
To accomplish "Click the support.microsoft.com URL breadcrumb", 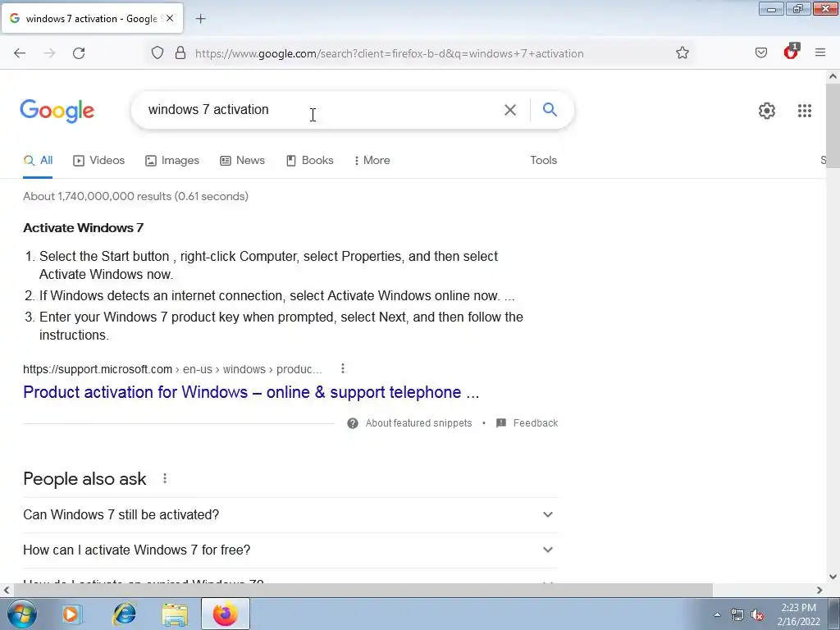I will [x=172, y=369].
